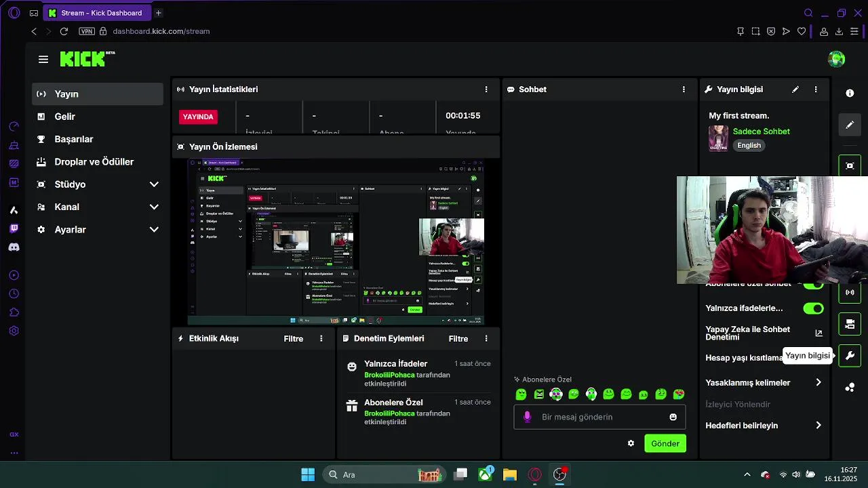Open Discord in Opera sidebar
The image size is (868, 488).
tap(14, 247)
